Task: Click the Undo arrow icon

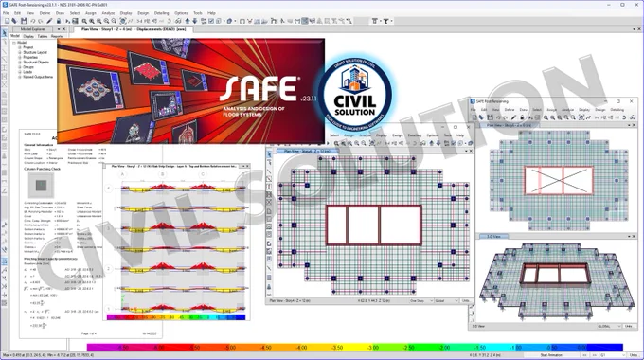Action: pos(33,21)
